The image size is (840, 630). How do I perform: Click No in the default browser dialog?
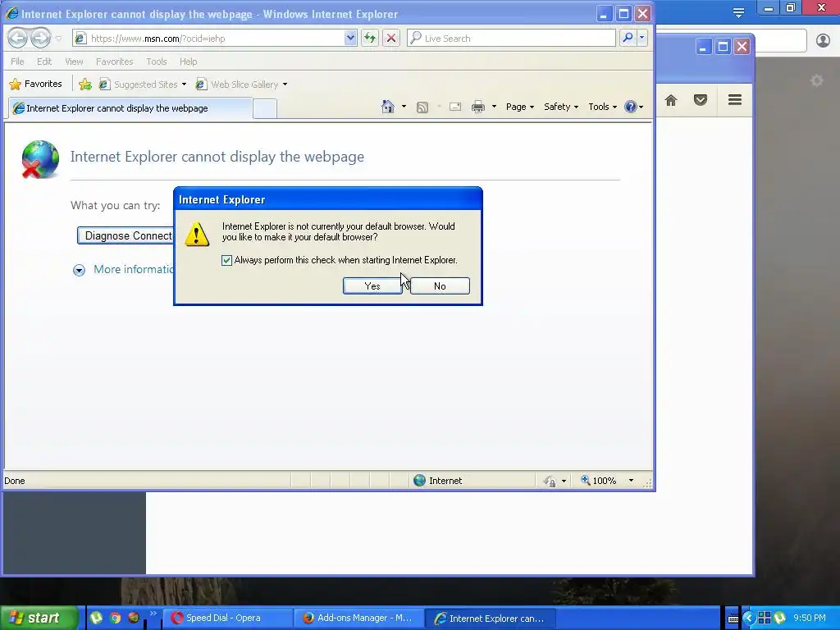(x=440, y=286)
